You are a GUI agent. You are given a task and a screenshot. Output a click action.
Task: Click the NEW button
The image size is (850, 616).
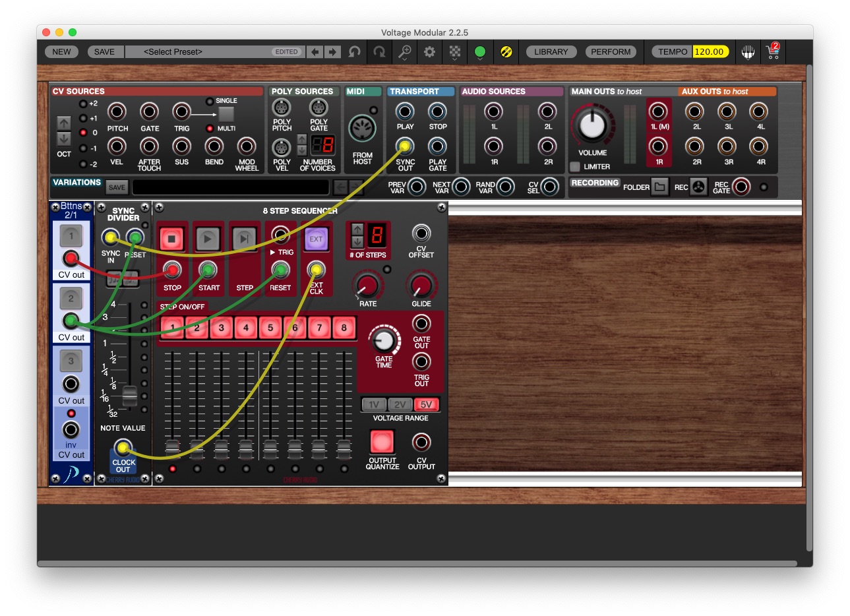(61, 51)
